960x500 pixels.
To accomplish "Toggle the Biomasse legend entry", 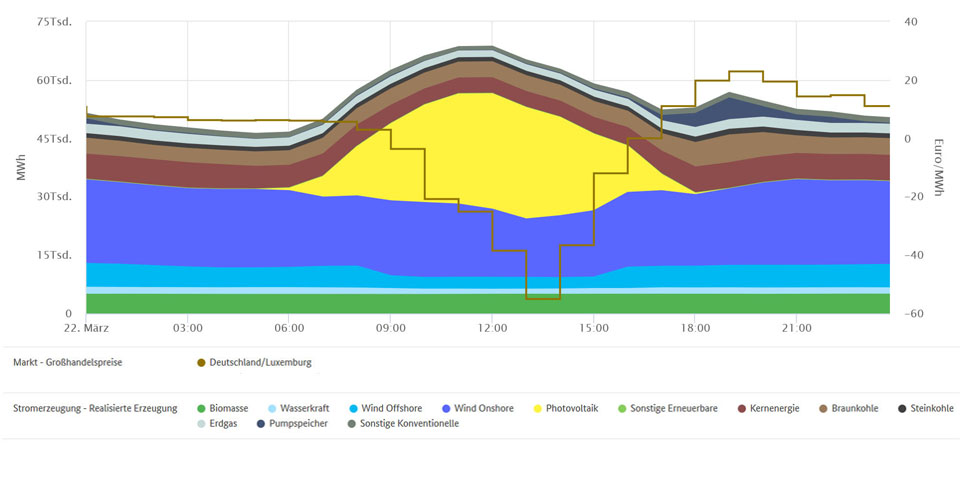I will click(223, 408).
